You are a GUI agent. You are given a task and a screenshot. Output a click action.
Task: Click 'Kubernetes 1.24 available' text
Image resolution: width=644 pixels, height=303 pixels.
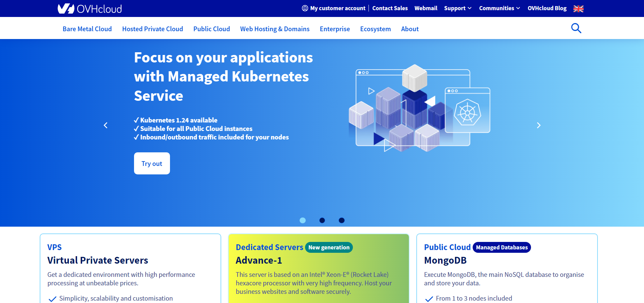tap(179, 120)
